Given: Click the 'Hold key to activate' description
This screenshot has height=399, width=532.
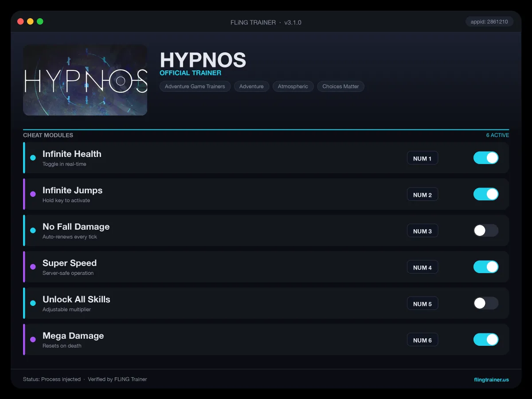Looking at the screenshot, I should [66, 200].
